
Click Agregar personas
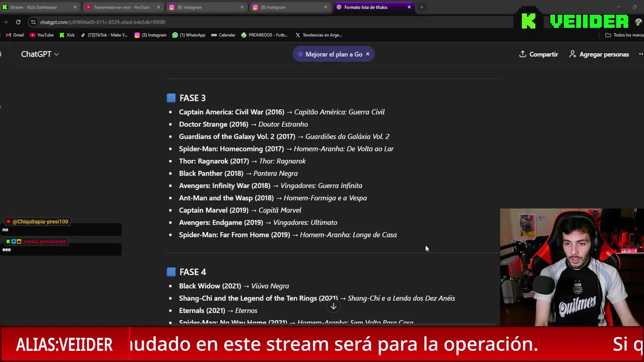[599, 54]
